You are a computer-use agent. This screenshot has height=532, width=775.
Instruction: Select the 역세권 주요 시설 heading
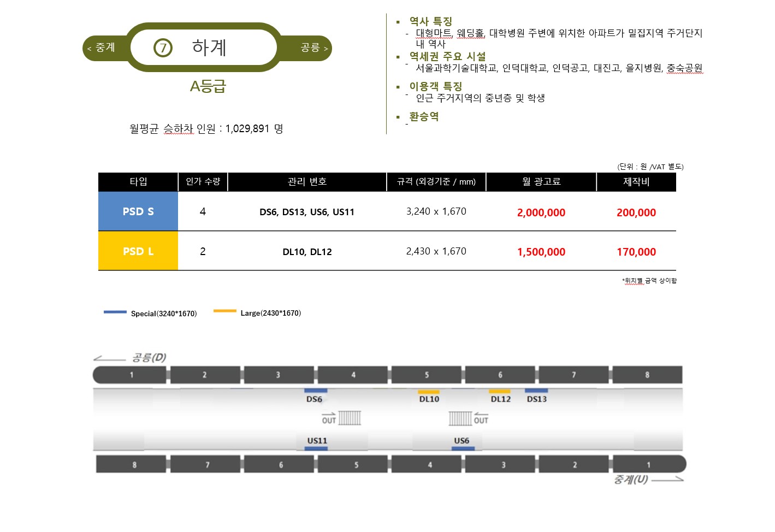(447, 56)
